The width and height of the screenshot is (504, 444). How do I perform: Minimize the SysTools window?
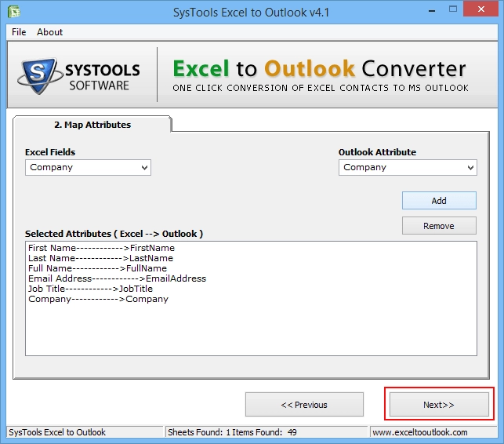coord(432,10)
